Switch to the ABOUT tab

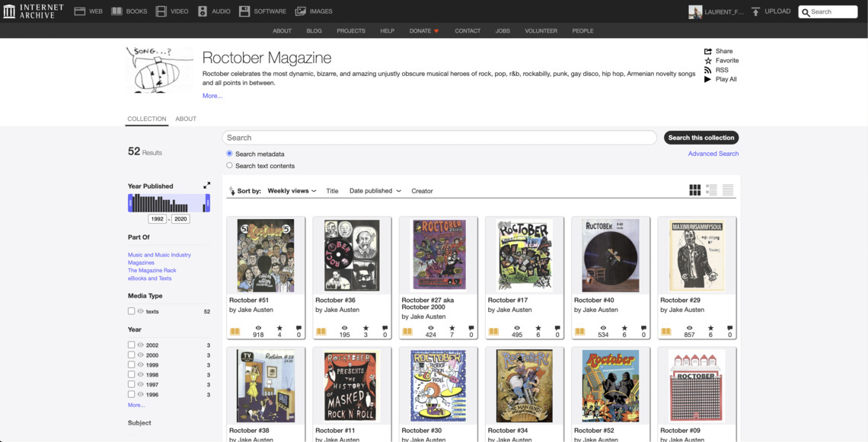pos(186,119)
